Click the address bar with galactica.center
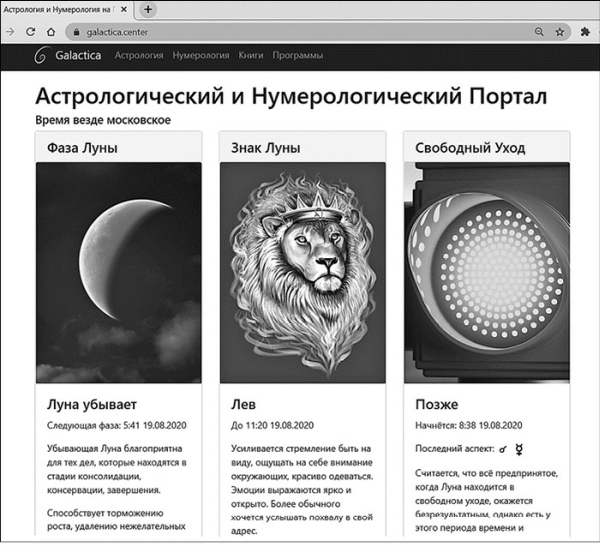This screenshot has width=600, height=545. tap(300, 31)
